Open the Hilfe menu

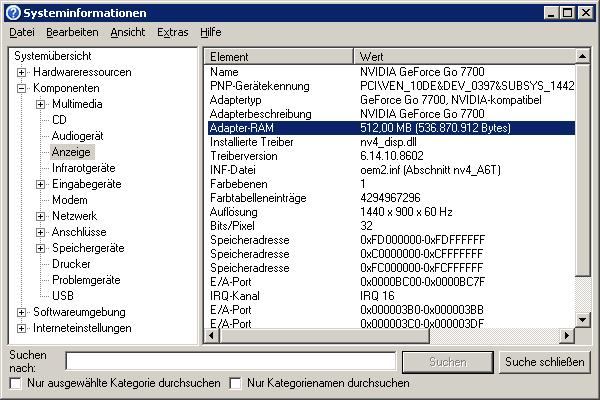tap(210, 32)
